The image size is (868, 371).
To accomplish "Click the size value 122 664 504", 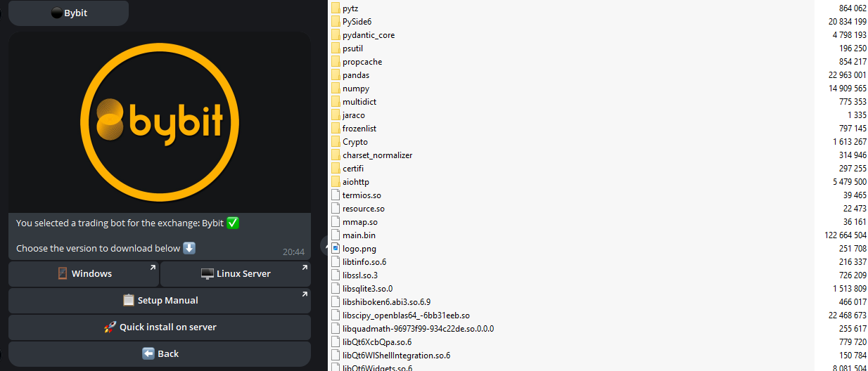I will pos(845,235).
